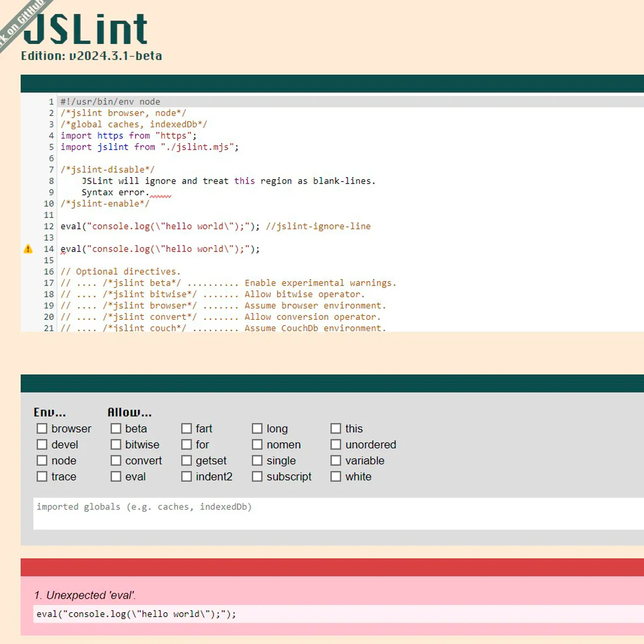
Task: Click the import https statement
Action: [x=128, y=136]
